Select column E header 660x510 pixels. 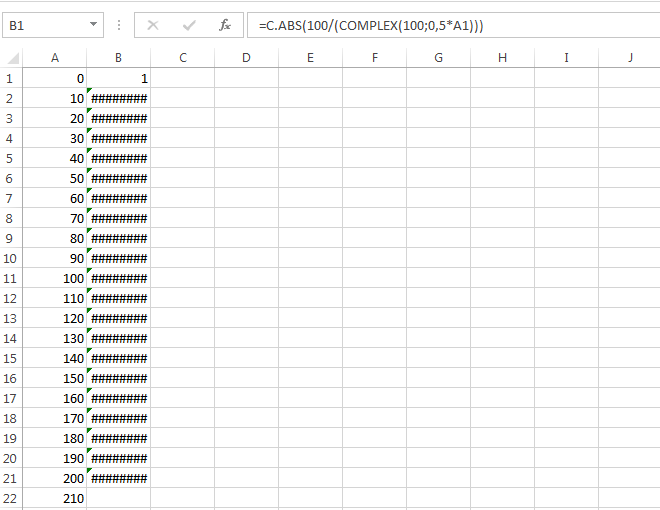tap(311, 58)
